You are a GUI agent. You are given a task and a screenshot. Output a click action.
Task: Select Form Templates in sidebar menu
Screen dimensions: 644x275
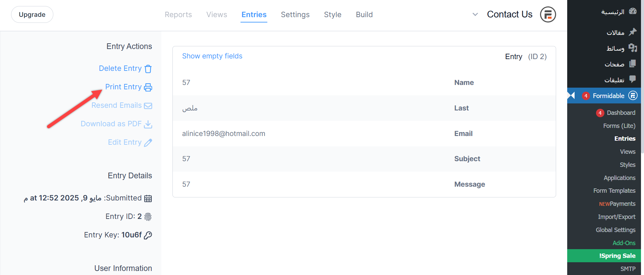(x=614, y=191)
